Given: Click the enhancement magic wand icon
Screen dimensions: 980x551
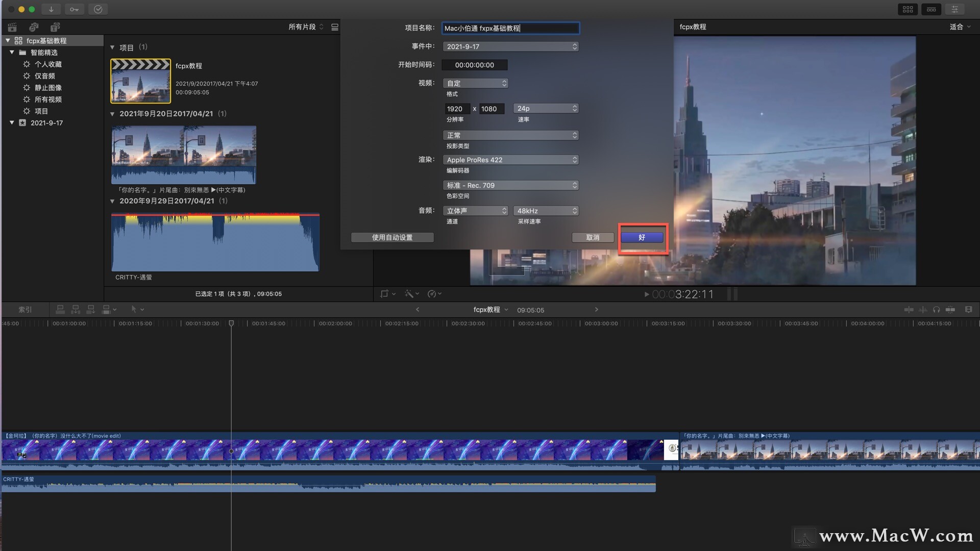Looking at the screenshot, I should tap(409, 294).
